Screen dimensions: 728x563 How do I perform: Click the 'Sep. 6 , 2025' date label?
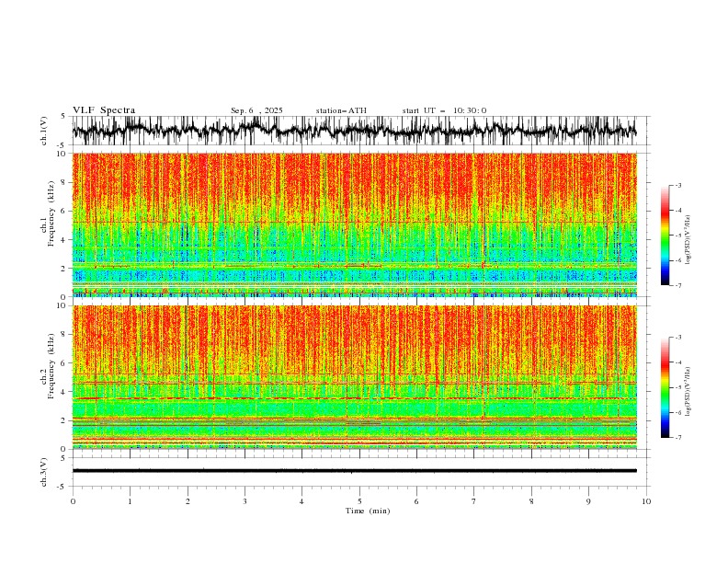pyautogui.click(x=256, y=110)
